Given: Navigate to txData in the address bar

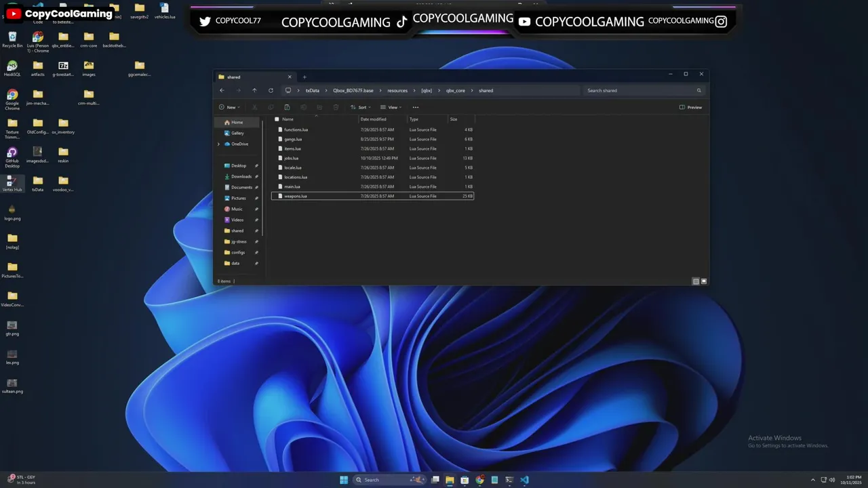Looking at the screenshot, I should click(x=312, y=90).
